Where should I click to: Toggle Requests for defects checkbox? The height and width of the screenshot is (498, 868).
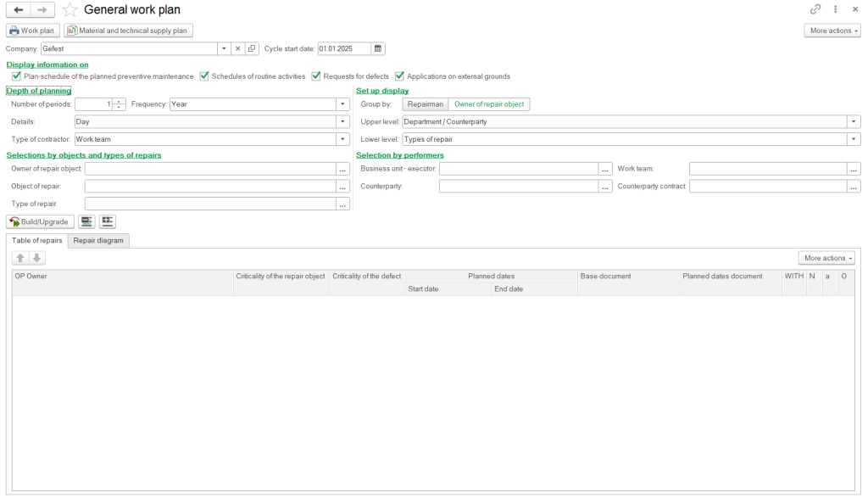click(x=316, y=76)
